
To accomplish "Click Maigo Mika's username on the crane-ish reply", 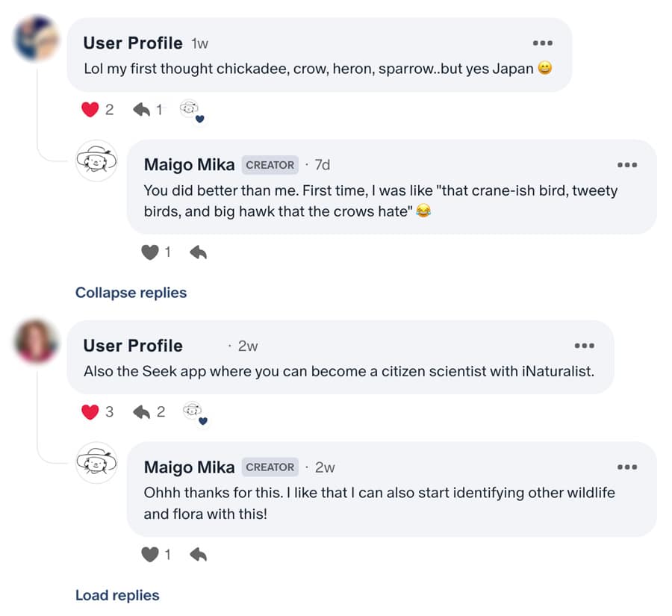I will (189, 164).
